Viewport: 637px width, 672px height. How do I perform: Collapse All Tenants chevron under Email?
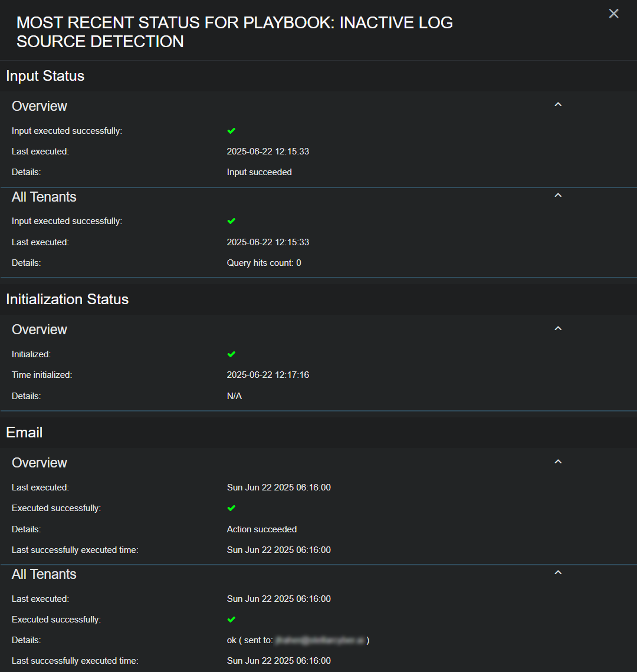pos(558,573)
